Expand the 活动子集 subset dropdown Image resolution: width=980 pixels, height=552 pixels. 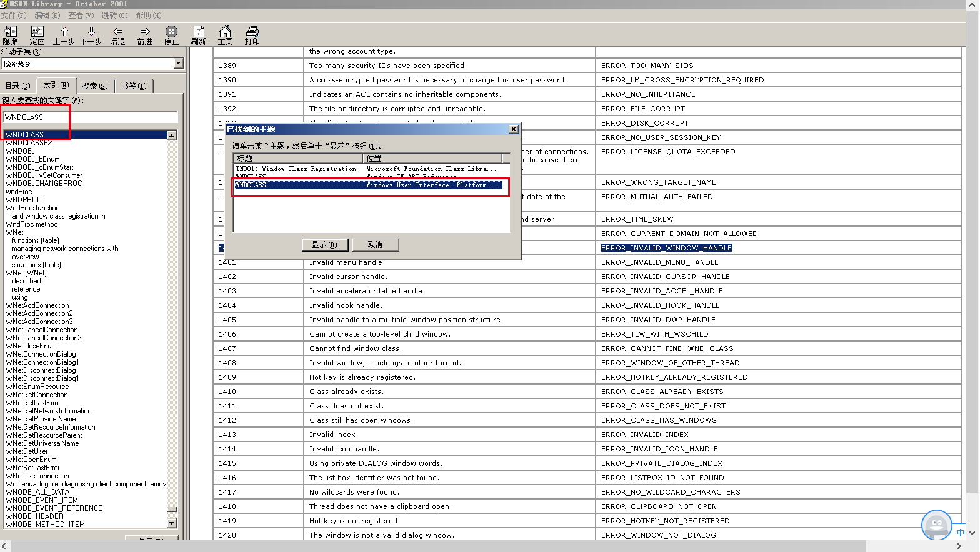(x=179, y=64)
